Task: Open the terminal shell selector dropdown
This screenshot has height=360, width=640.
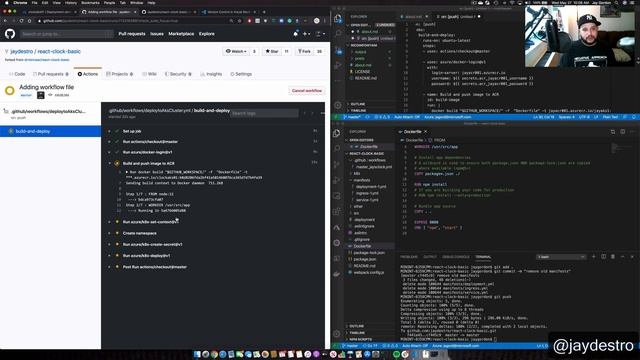Action: click(561, 257)
